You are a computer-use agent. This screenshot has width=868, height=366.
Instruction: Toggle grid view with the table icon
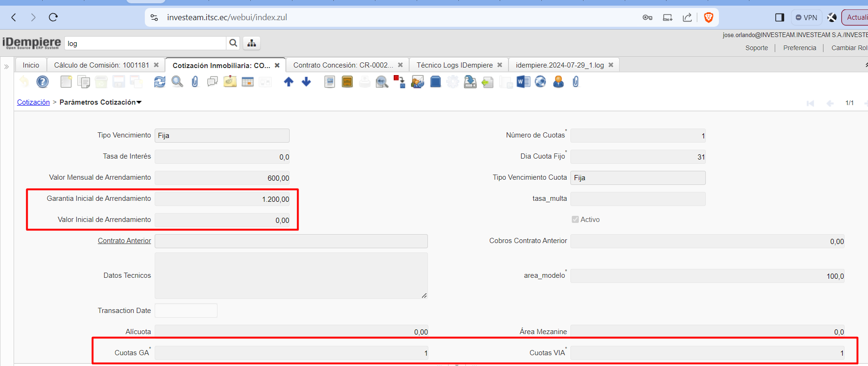pos(247,82)
